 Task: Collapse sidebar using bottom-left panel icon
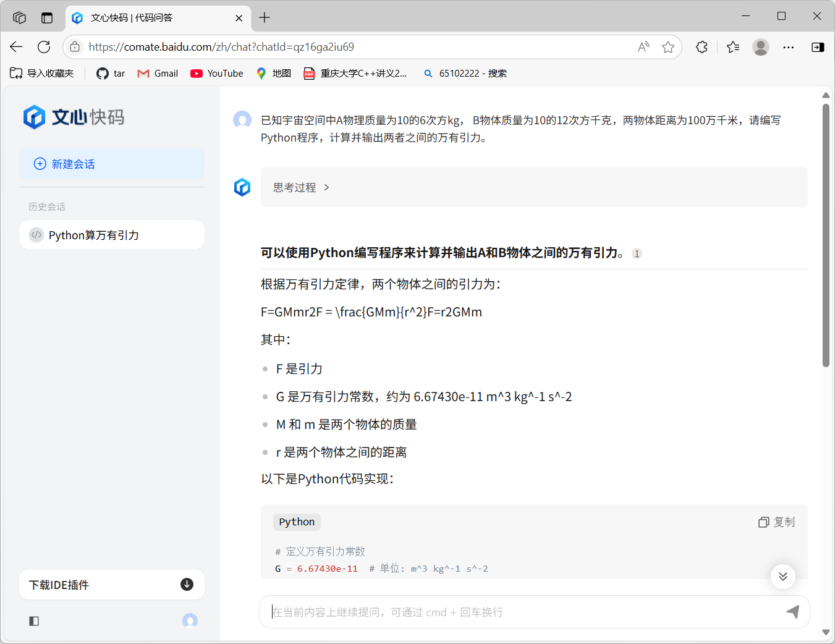pyautogui.click(x=34, y=621)
